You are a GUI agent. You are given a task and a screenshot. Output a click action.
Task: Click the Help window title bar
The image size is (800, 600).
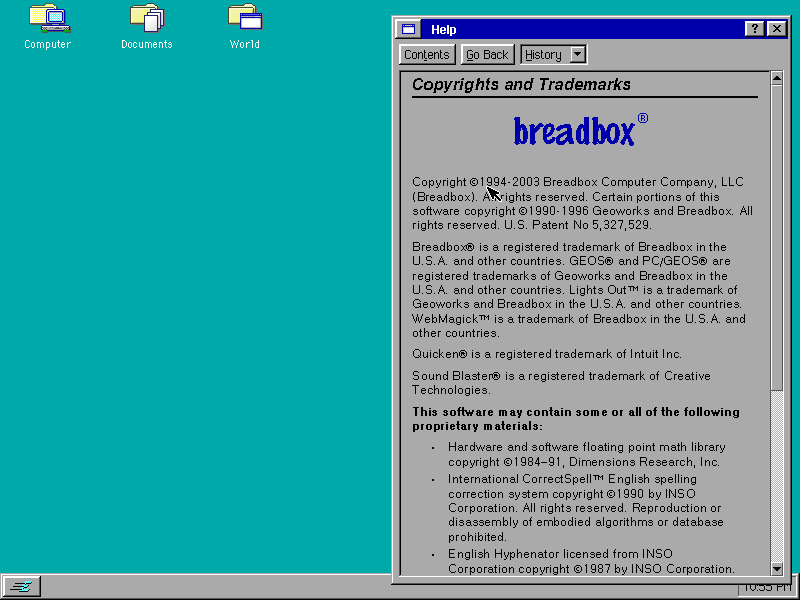click(582, 29)
